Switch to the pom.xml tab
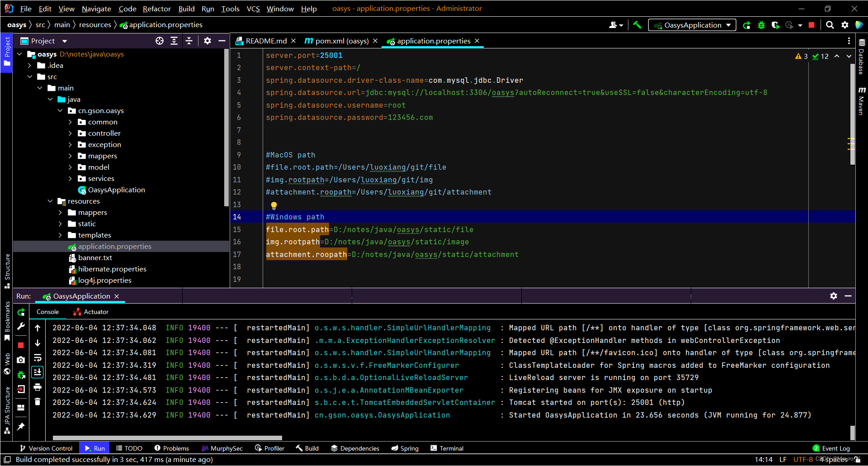 [x=341, y=41]
